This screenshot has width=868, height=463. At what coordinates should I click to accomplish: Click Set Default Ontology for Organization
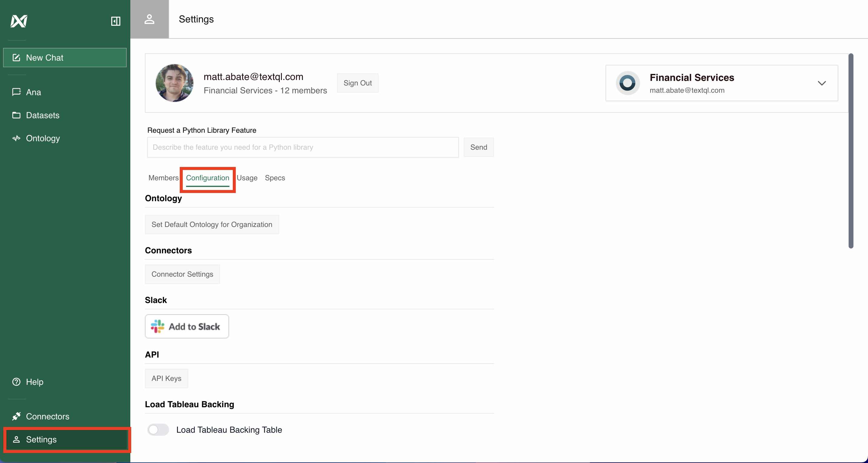[212, 225]
